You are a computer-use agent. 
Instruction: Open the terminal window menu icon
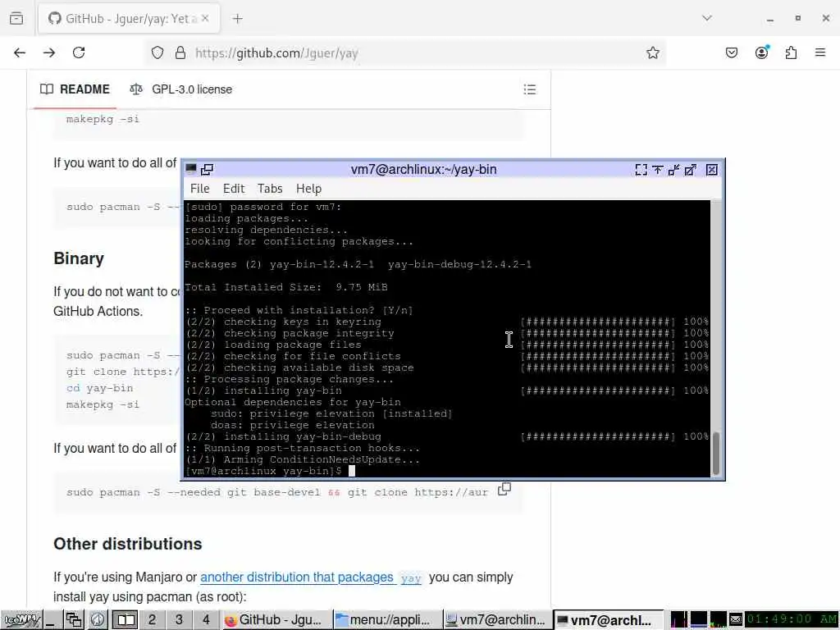pos(190,169)
